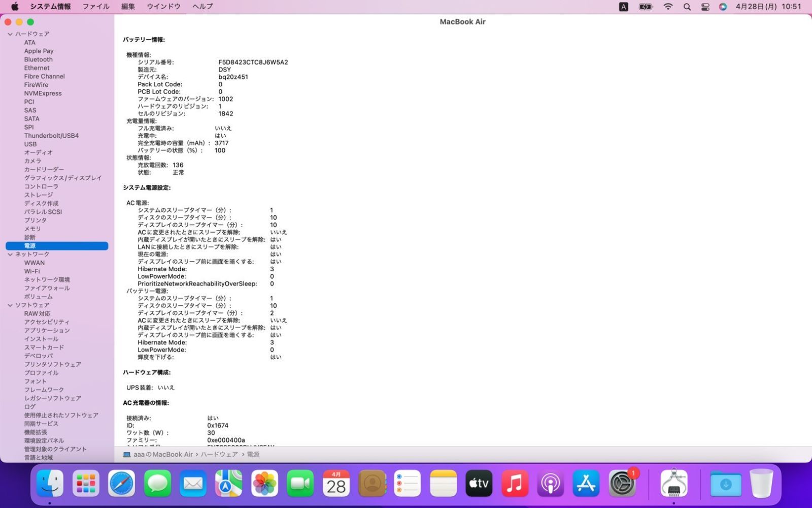This screenshot has height=508, width=812.
Task: Select NVMExpress in sidebar
Action: tap(43, 93)
